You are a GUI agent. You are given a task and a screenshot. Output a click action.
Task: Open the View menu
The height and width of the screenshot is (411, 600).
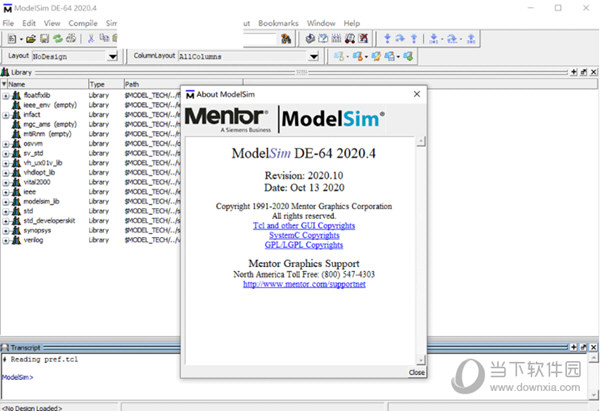[52, 23]
